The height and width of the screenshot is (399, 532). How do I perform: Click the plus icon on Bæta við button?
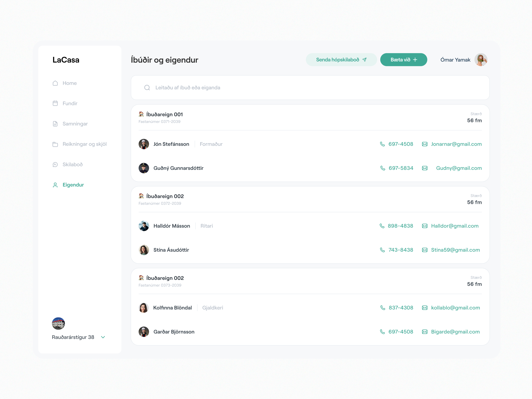coord(415,60)
